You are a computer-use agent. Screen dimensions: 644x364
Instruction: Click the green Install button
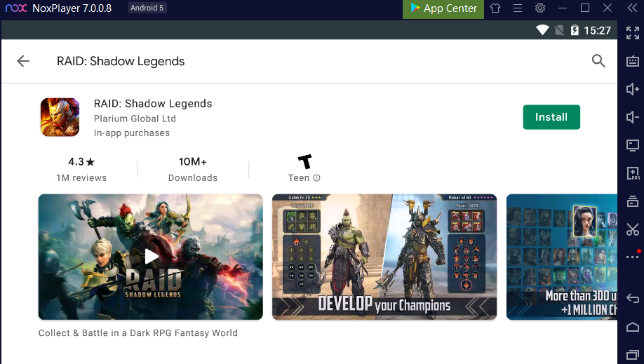click(x=551, y=117)
